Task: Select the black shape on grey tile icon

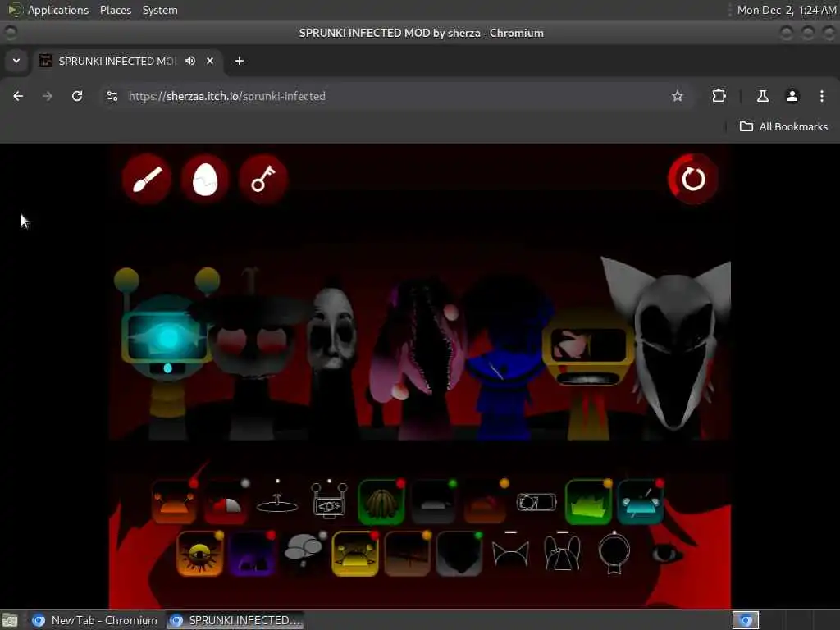Action: (x=459, y=554)
